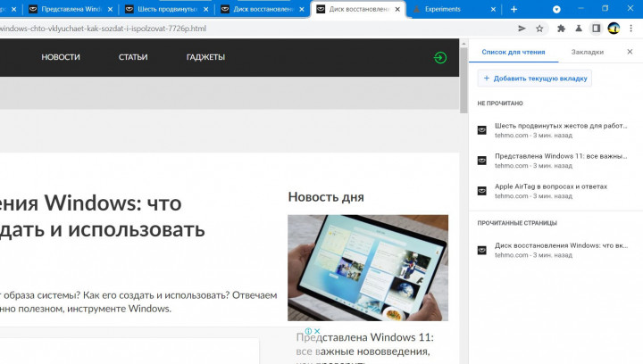643x364 pixels.
Task: Switch to Шесть продвинуты browser tab
Action: 166,9
